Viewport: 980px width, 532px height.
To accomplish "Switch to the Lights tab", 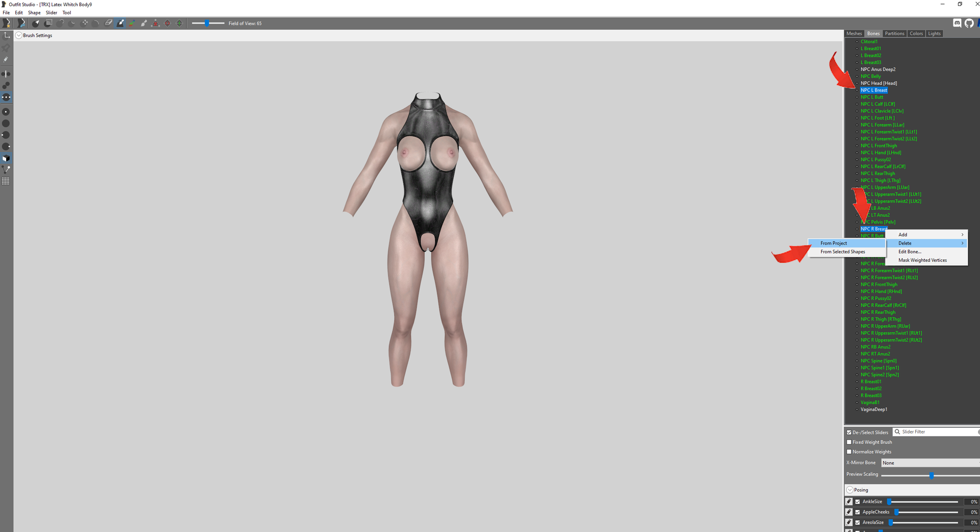I will (934, 34).
